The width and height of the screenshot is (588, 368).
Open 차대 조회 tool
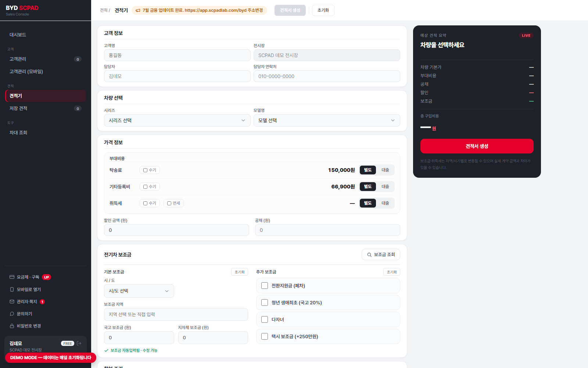click(46, 132)
